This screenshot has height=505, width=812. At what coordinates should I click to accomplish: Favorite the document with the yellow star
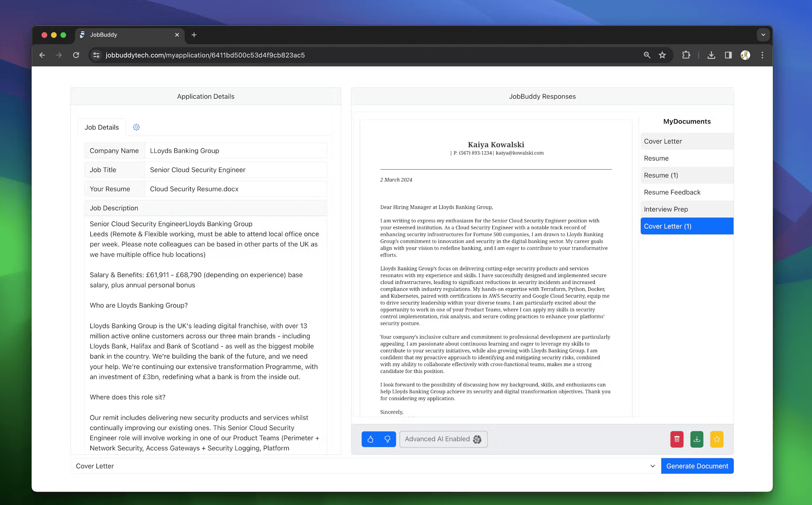(717, 439)
